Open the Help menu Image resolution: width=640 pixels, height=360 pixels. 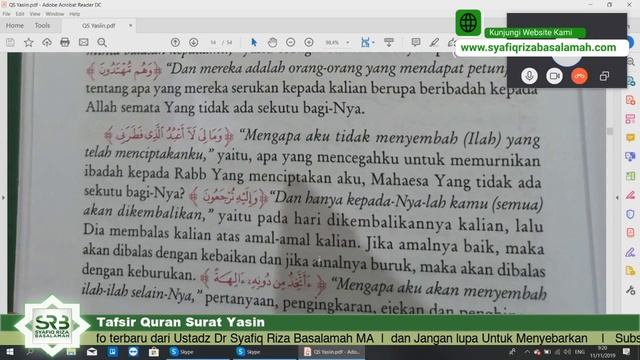[x=74, y=14]
